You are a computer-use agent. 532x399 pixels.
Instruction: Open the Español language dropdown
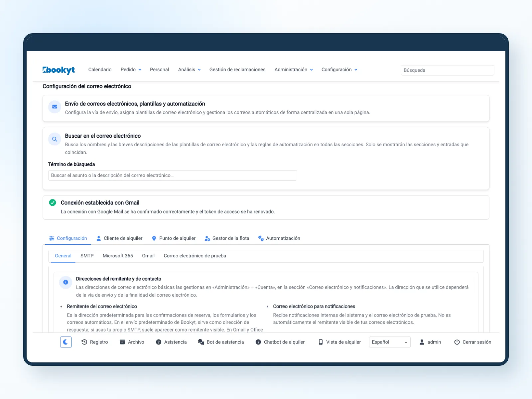pos(390,342)
